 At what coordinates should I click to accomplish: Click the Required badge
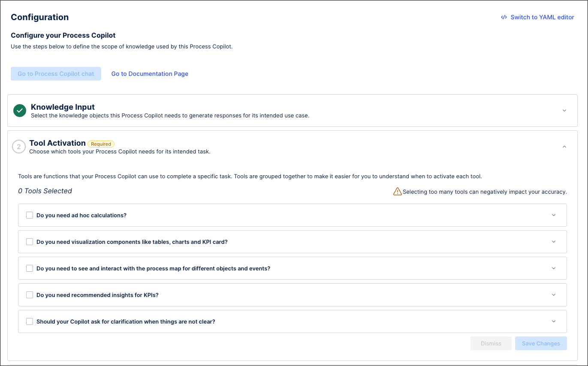101,144
